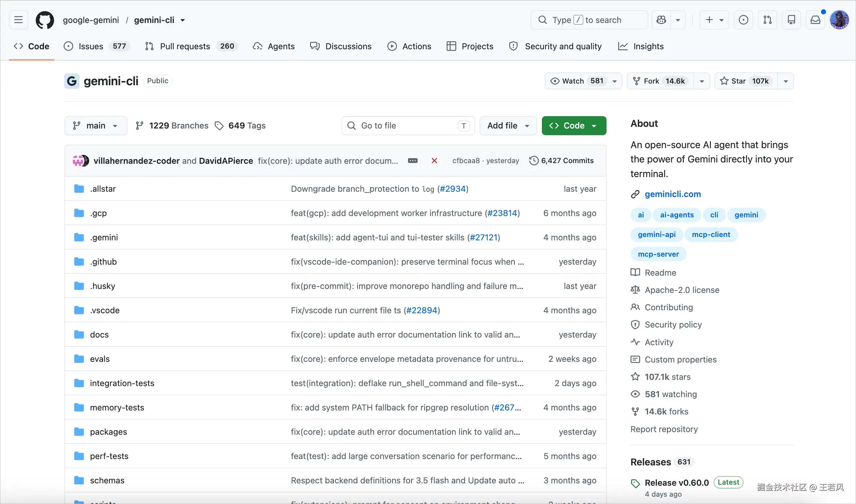Screen dimensions: 856x504
Task: Open Add file dropdown
Action: click(x=508, y=126)
